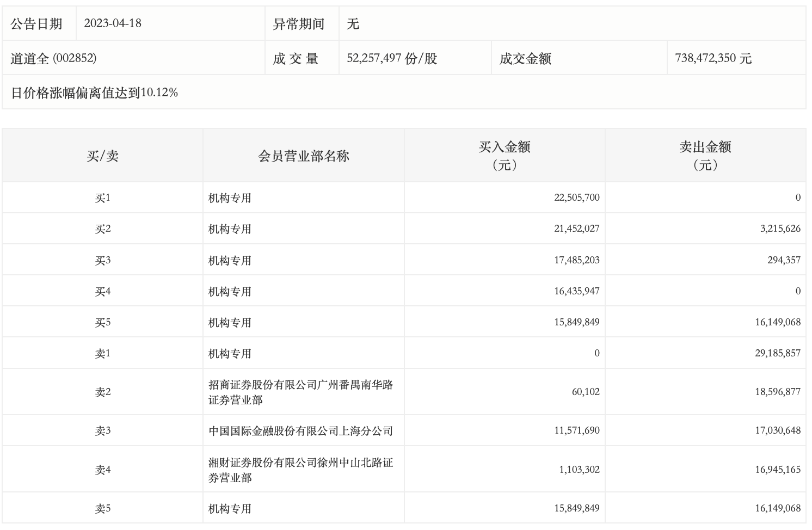Click 机构专用 in the 买3 row
812x530 pixels.
pyautogui.click(x=230, y=261)
